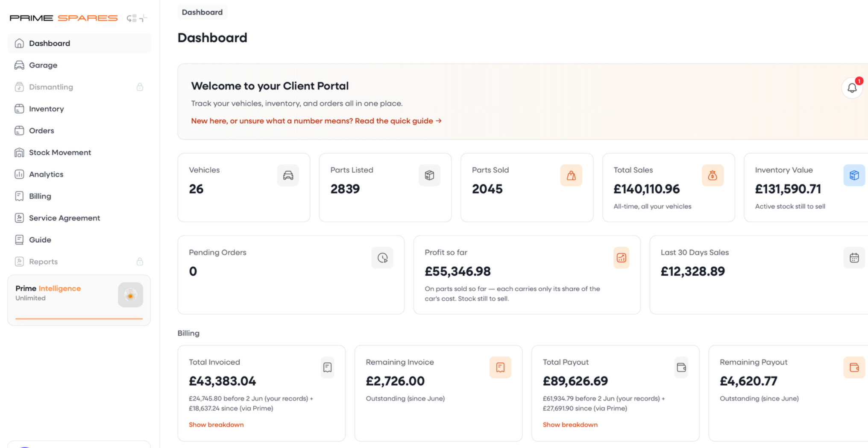Open Stock Movement in sidebar
Image resolution: width=868 pixels, height=448 pixels.
point(79,152)
